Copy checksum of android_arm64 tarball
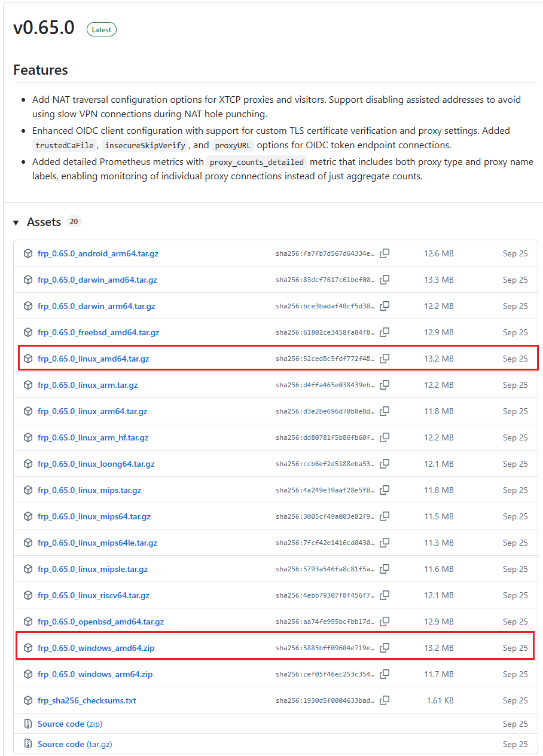 pyautogui.click(x=385, y=253)
